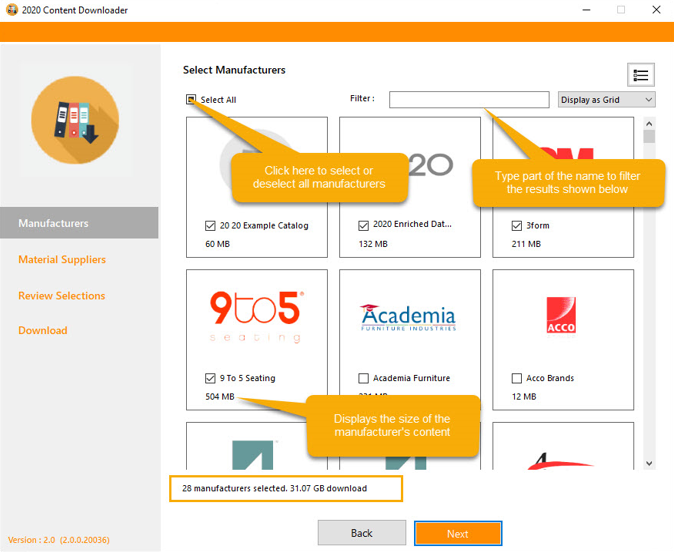Click the '132 MB' size text
The height and width of the screenshot is (552, 674).
pos(373,244)
